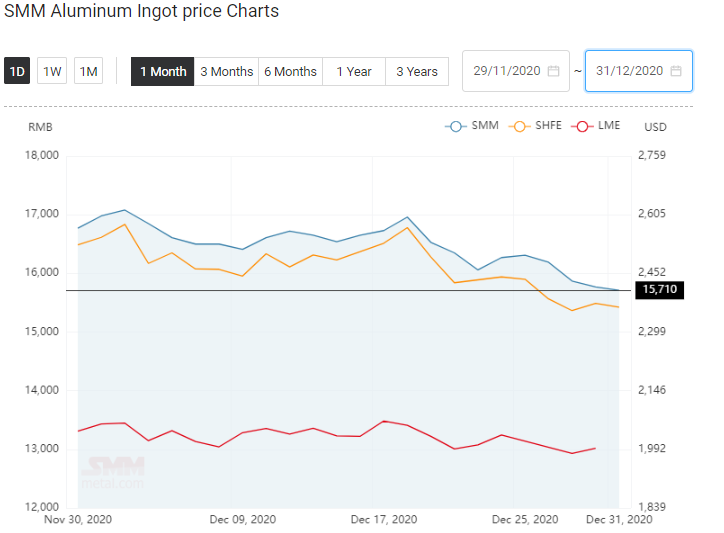
Task: Switch to 1M interval
Action: [88, 71]
